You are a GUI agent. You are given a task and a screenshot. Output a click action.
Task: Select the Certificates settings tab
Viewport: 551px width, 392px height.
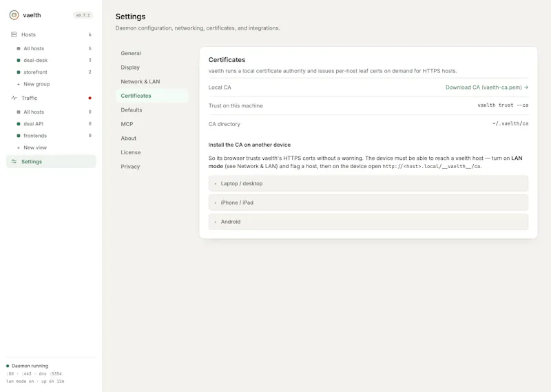point(152,96)
